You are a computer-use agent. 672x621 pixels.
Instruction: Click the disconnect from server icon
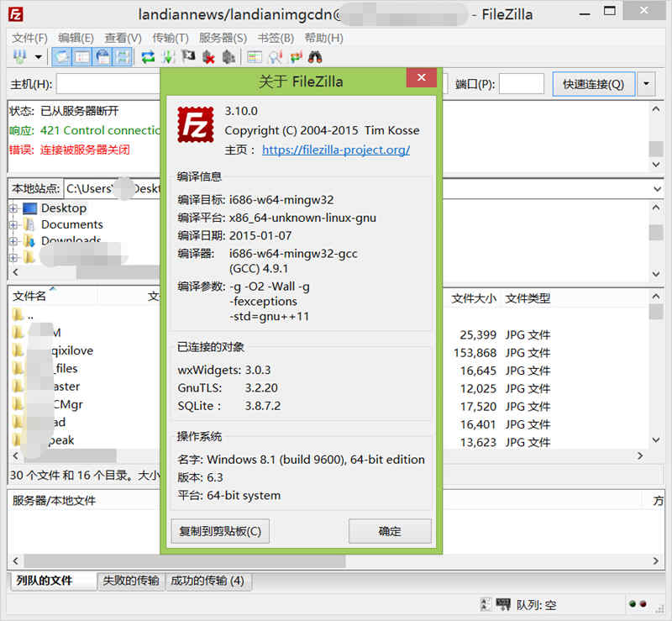pos(209,56)
